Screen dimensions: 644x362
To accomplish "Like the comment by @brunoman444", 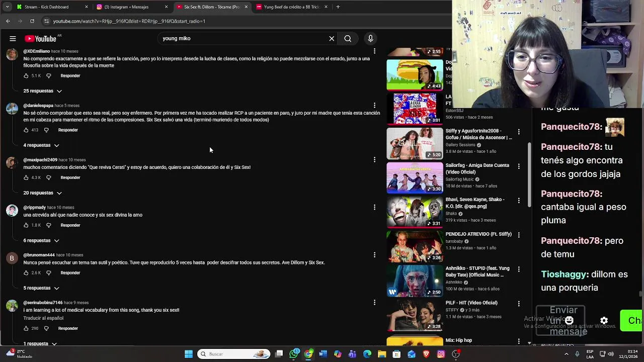I will pos(26,273).
